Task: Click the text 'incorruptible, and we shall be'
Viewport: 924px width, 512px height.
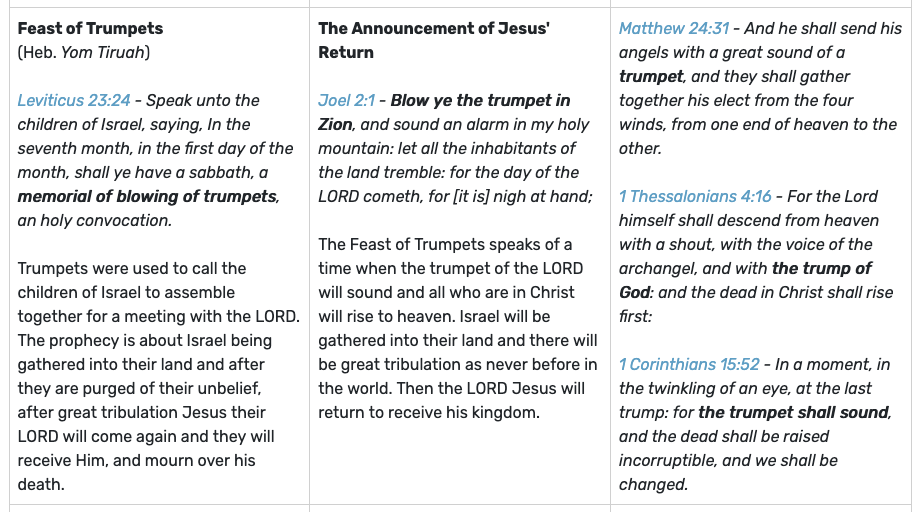Action: (728, 461)
